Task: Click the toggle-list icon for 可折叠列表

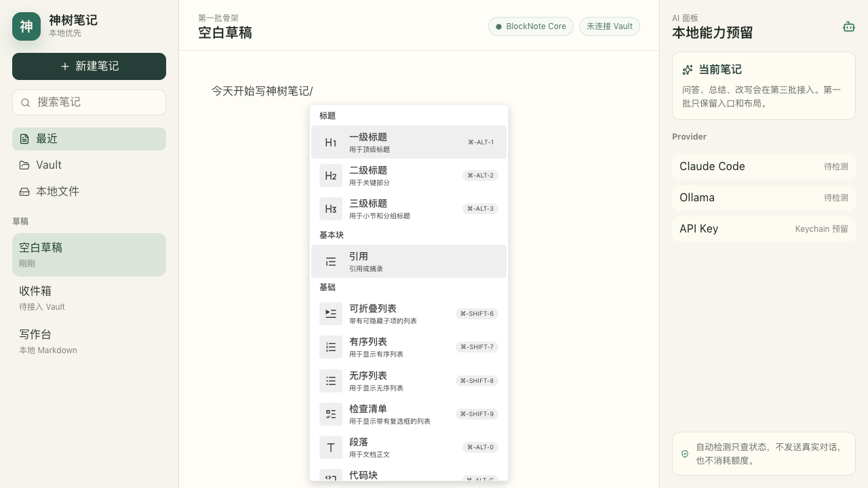Action: click(331, 314)
